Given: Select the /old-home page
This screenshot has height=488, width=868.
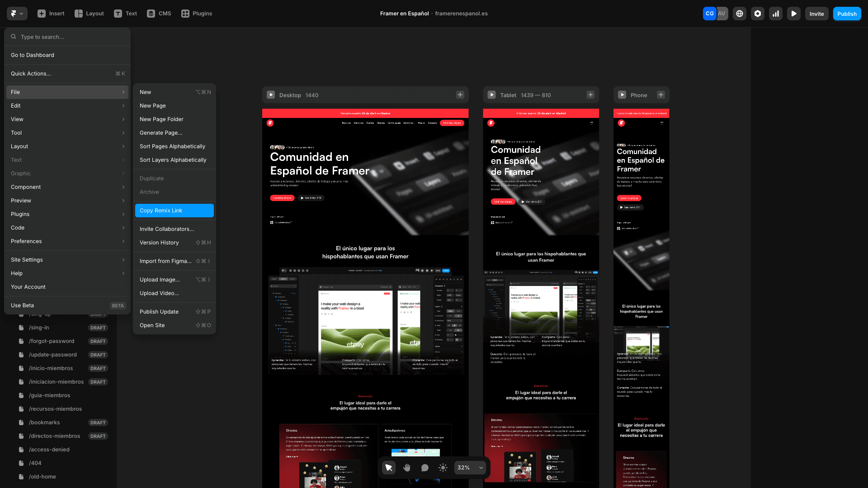Looking at the screenshot, I should [63, 477].
